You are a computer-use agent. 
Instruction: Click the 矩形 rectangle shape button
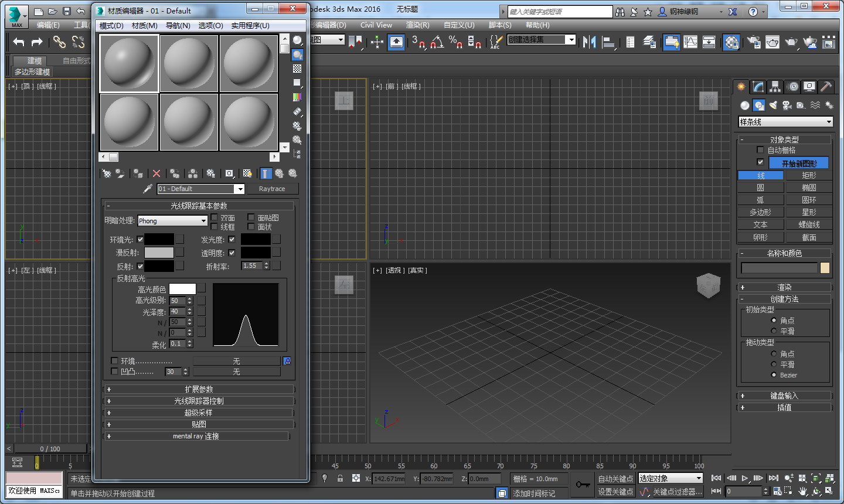pyautogui.click(x=809, y=175)
